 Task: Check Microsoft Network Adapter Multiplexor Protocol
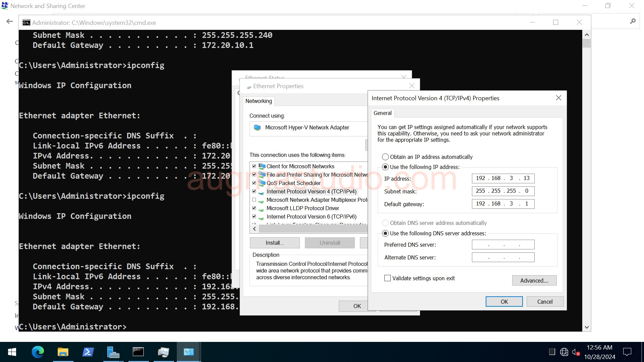coord(254,199)
